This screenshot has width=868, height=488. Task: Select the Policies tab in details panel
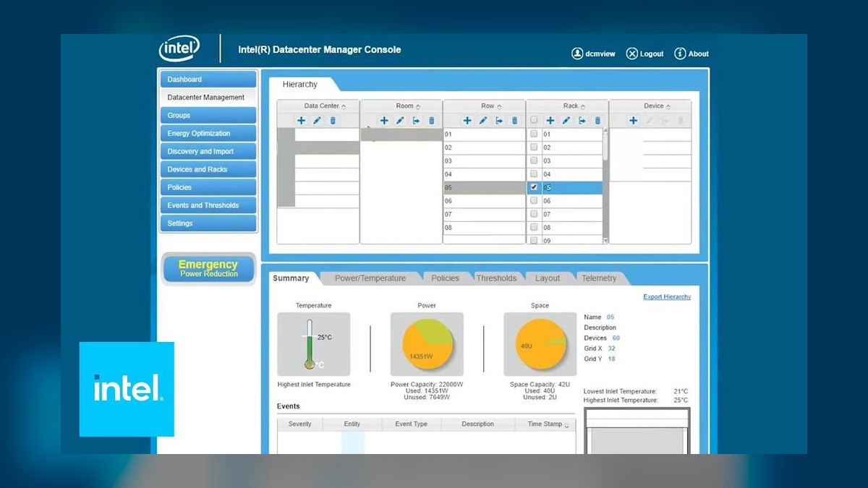(x=445, y=278)
